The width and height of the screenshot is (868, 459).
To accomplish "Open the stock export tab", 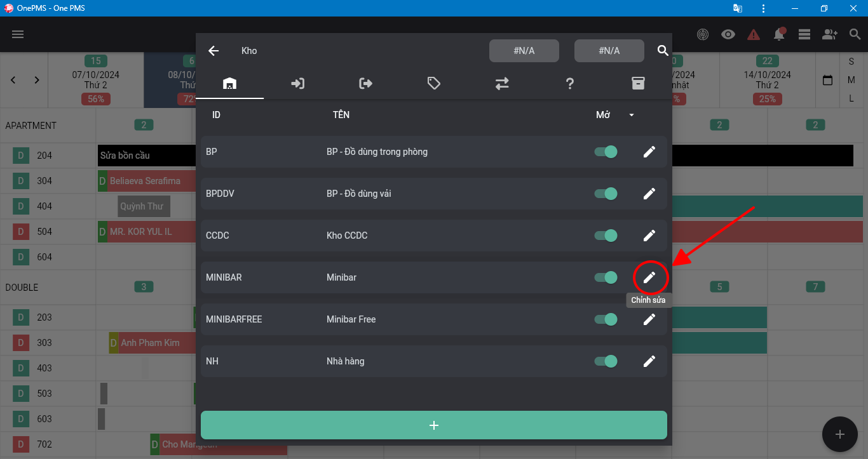I will 365,83.
